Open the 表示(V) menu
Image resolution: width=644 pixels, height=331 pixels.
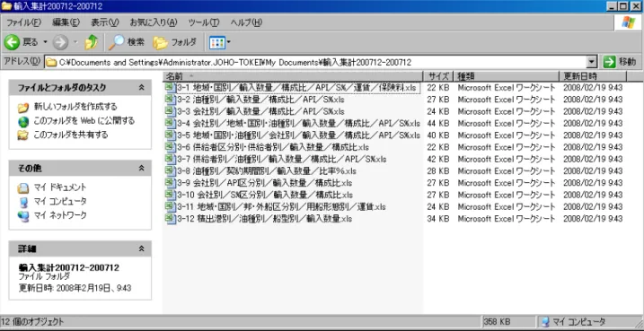click(x=105, y=22)
